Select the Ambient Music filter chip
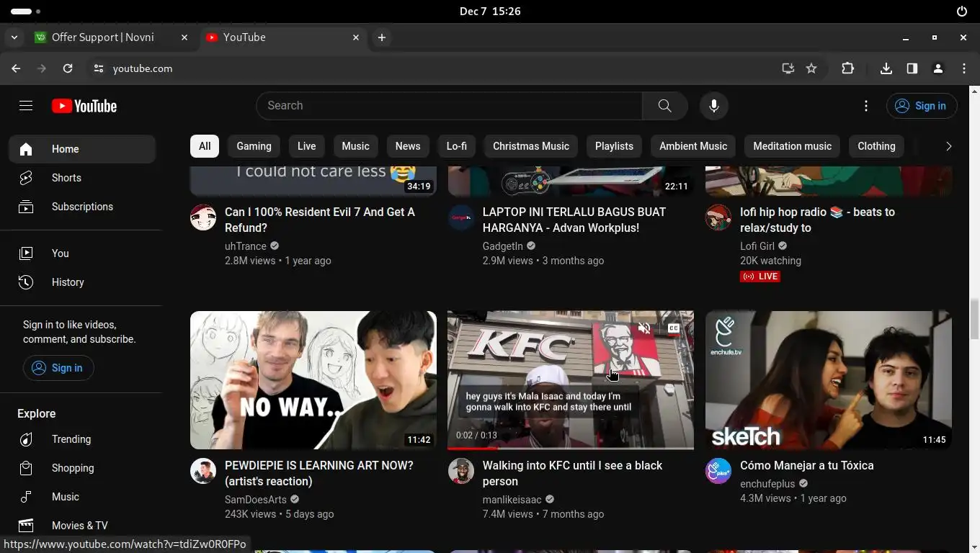The image size is (980, 553). (693, 146)
